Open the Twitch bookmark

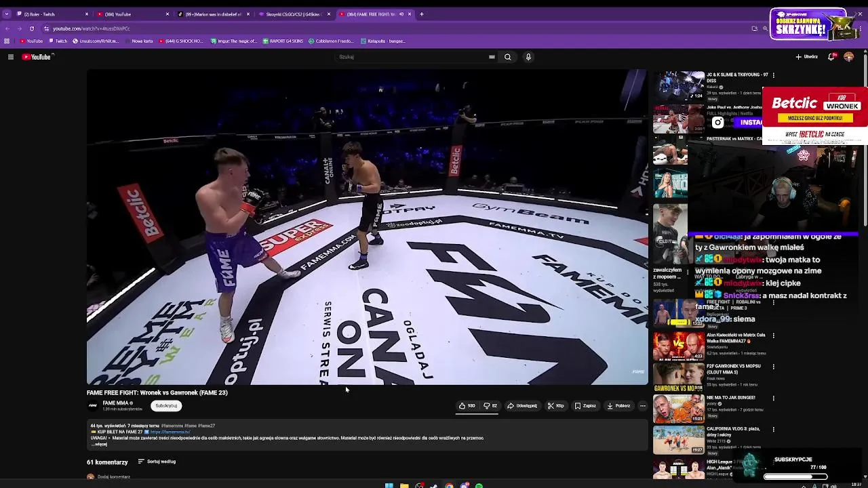click(58, 41)
